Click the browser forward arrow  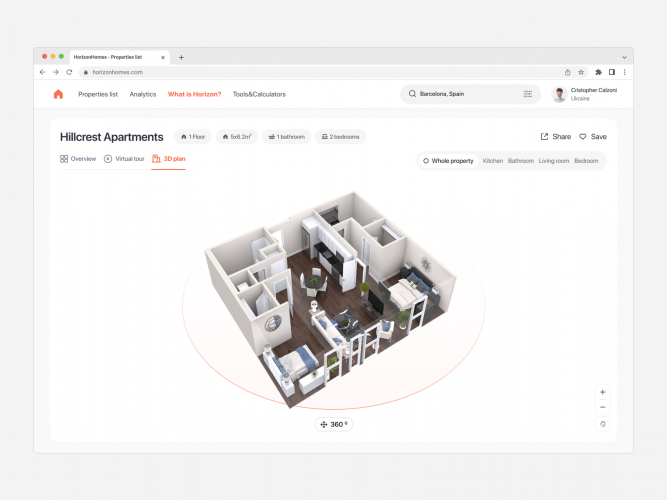click(56, 72)
